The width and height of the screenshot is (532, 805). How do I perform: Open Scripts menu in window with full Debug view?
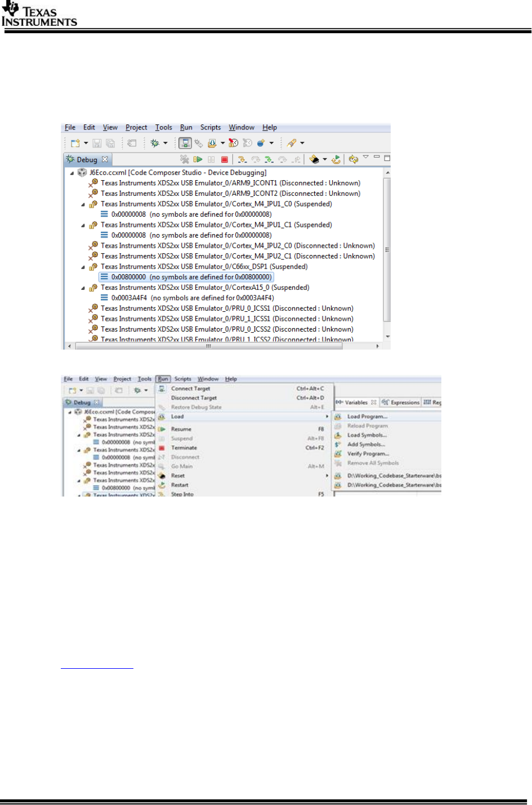211,128
